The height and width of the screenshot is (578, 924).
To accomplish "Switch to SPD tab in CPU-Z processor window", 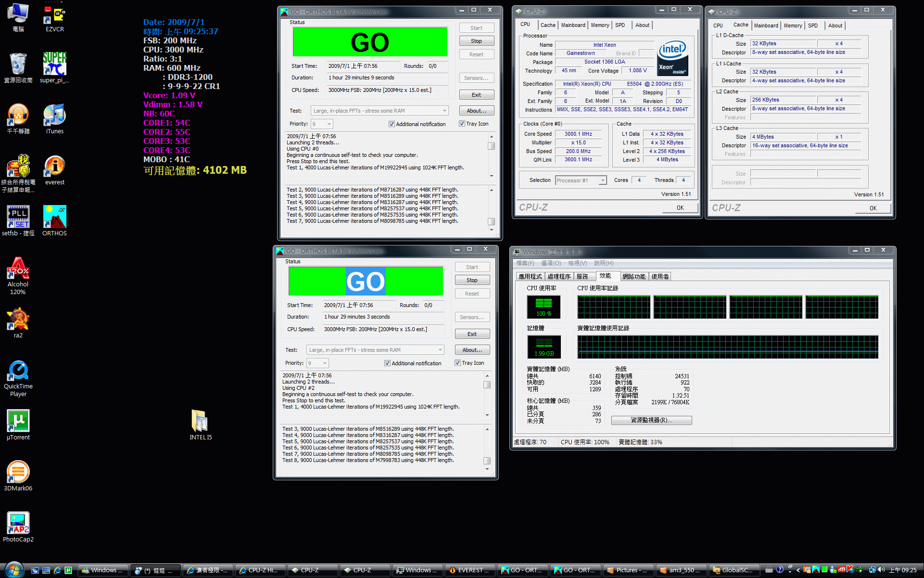I will point(620,25).
